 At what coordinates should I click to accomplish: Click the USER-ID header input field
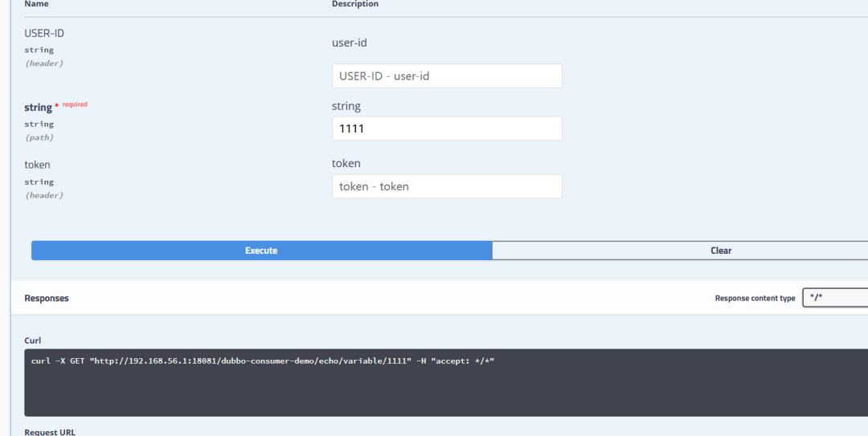(x=446, y=76)
